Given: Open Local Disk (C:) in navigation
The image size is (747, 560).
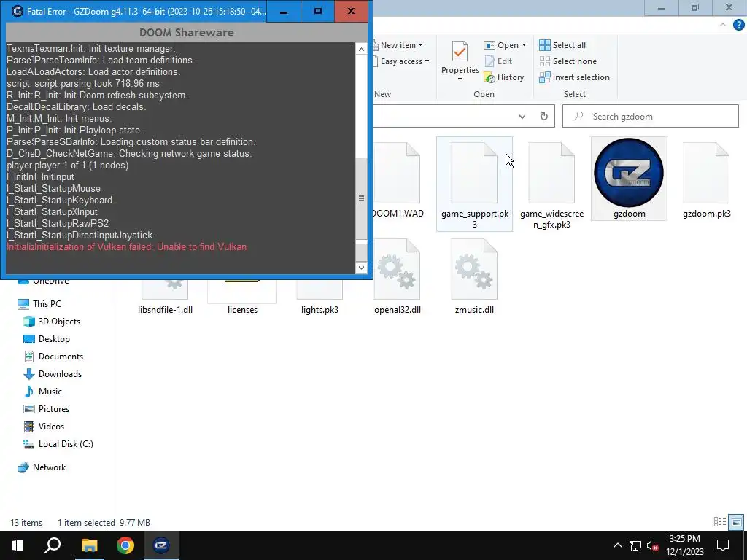Looking at the screenshot, I should click(x=58, y=444).
